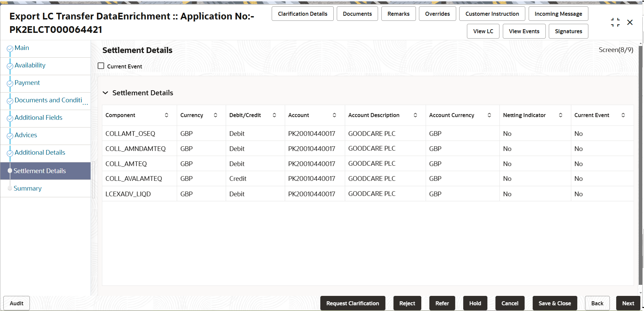Click the Availability stage status icon
The width and height of the screenshot is (644, 311).
(x=10, y=65)
